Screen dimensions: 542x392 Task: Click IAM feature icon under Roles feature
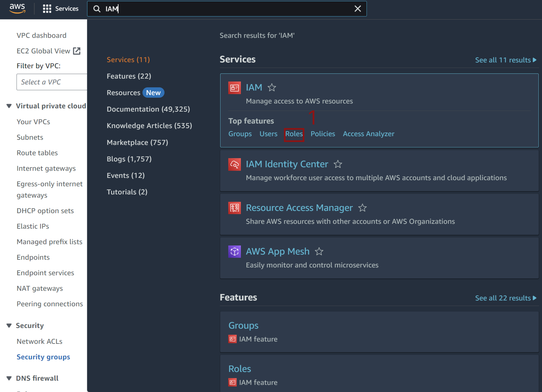(x=232, y=382)
